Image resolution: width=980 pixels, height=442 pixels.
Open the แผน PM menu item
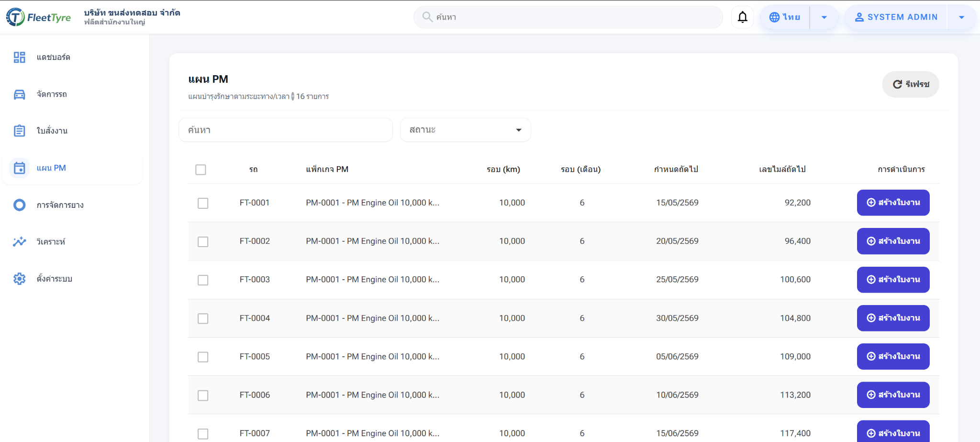[51, 168]
